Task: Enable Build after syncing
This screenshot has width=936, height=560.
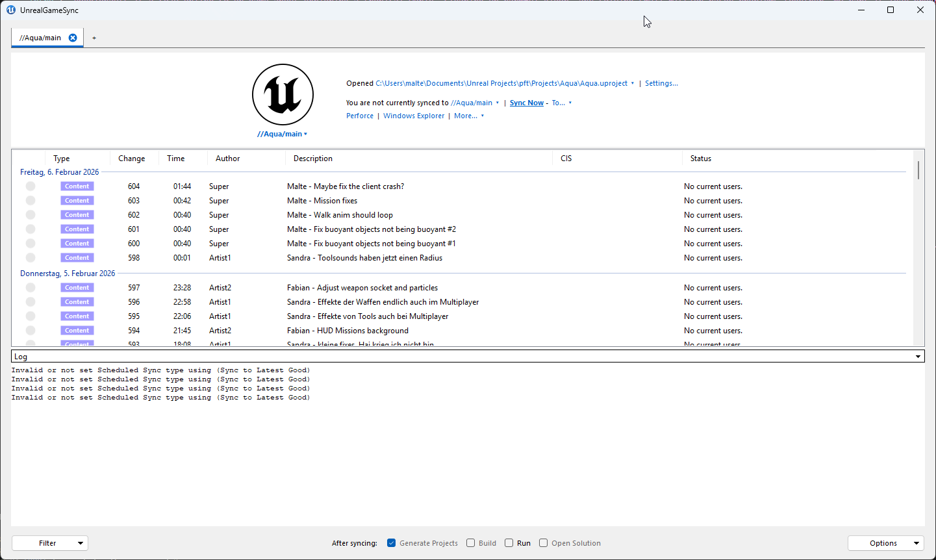Action: tap(471, 543)
